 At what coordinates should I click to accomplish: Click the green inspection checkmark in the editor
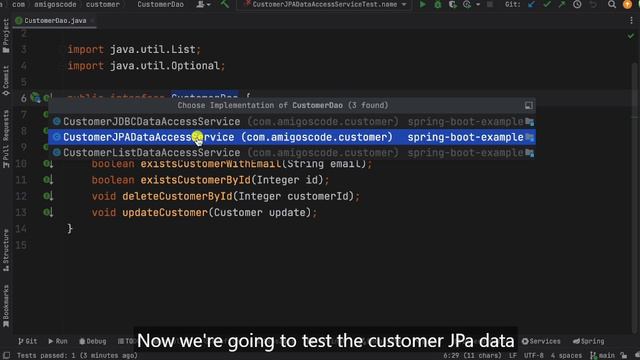coord(631,36)
